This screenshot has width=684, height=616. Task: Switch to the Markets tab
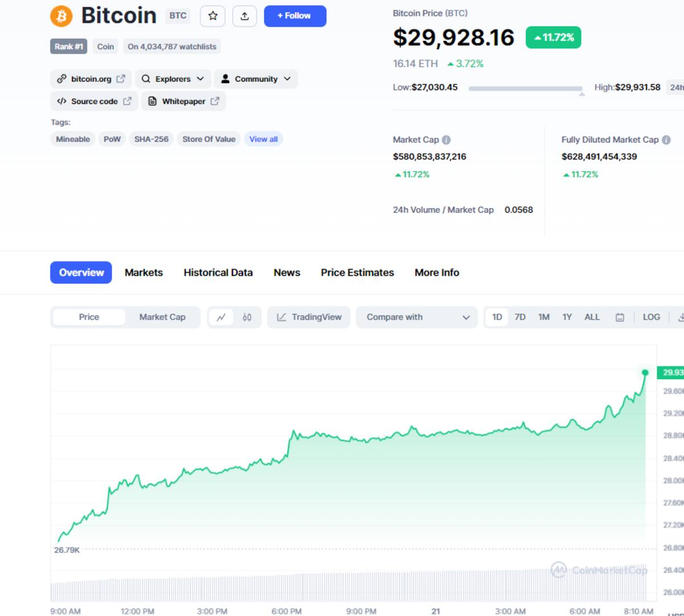pos(144,273)
